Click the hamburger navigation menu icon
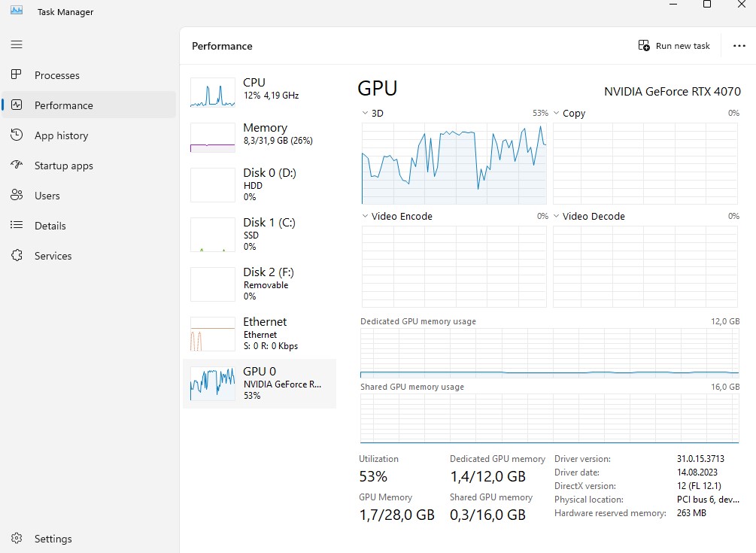This screenshot has width=756, height=553. pos(17,45)
